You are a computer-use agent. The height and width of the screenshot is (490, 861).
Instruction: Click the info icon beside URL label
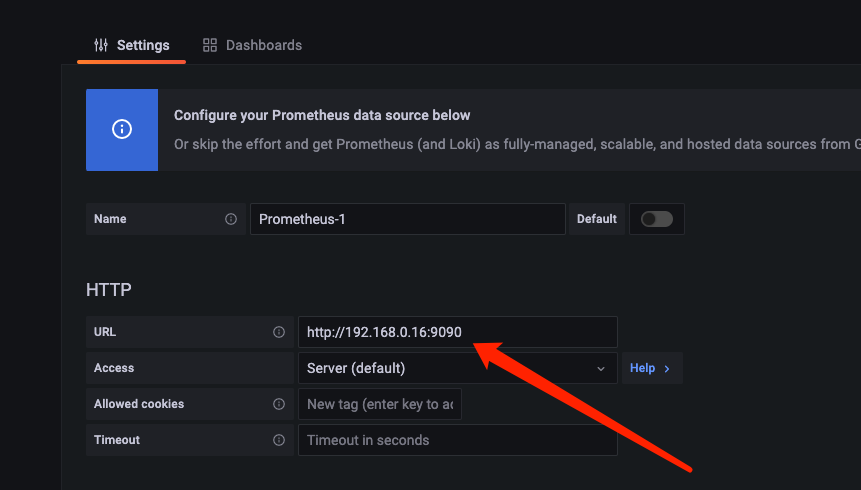[279, 332]
